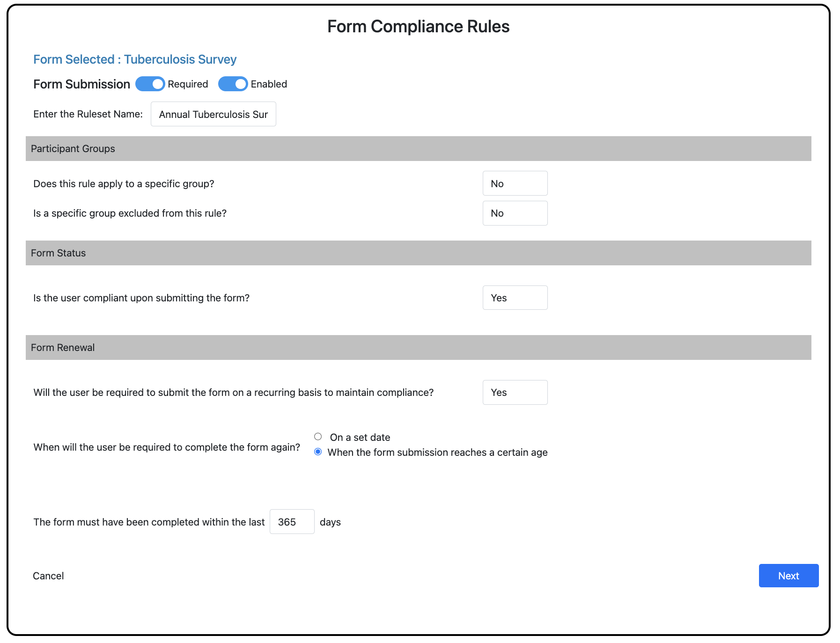Click the Form Status section header
Image resolution: width=840 pixels, height=643 pixels.
click(59, 253)
